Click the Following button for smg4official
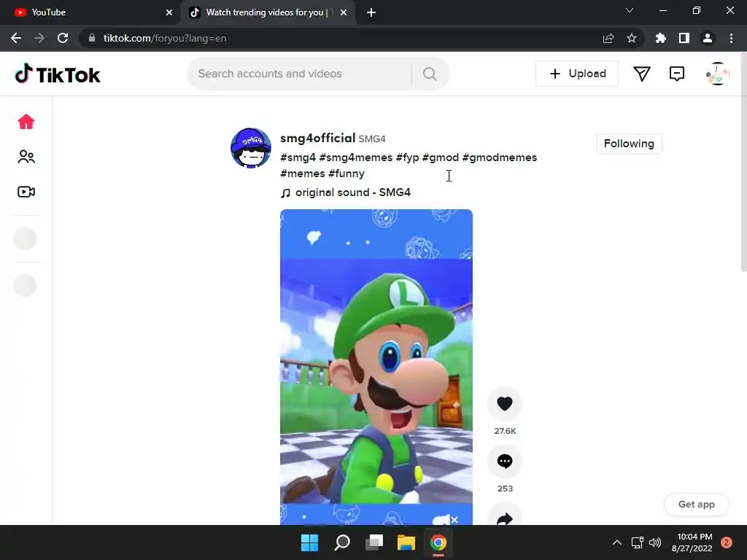This screenshot has height=560, width=747. [629, 144]
